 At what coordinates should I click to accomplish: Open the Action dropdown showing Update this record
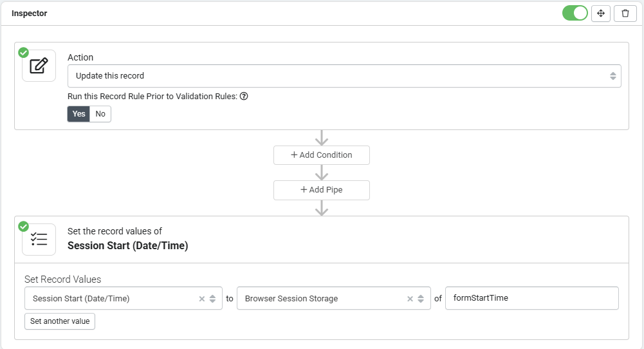(344, 76)
